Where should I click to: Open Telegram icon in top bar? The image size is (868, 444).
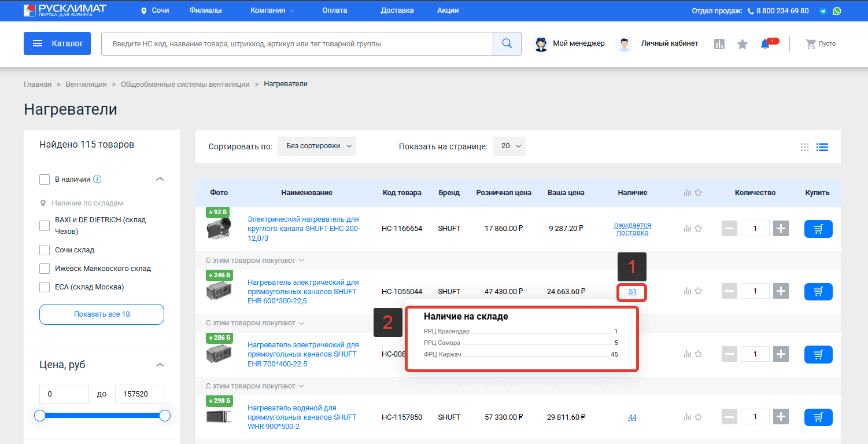click(x=823, y=11)
